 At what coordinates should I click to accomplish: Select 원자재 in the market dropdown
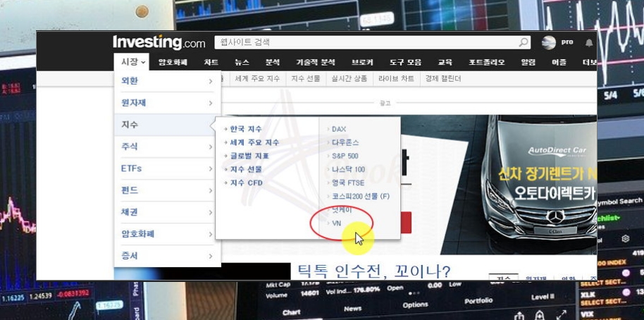pyautogui.click(x=168, y=103)
